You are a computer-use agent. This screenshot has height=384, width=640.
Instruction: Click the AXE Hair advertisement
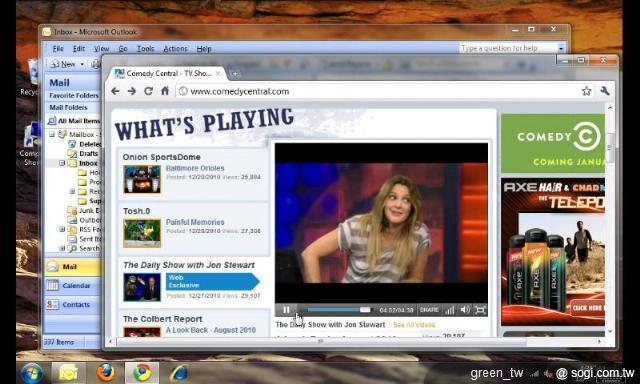click(x=553, y=251)
